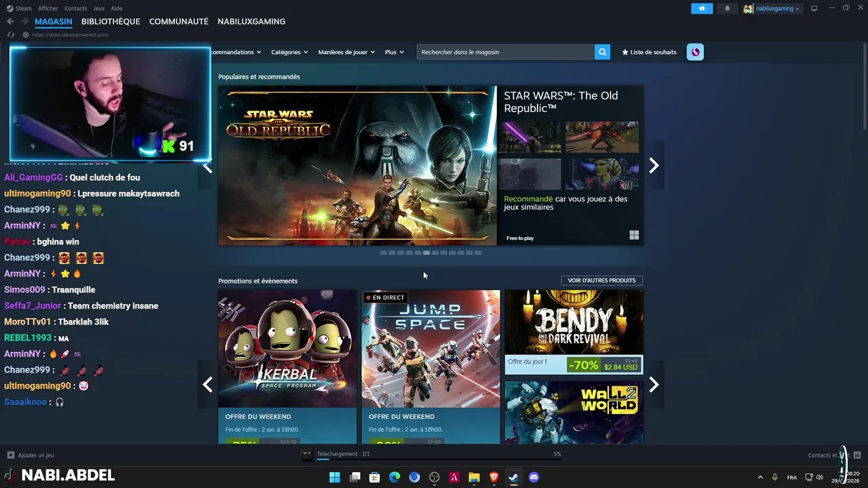Open the Aide menu
Screen dimensions: 868x488
click(117, 8)
